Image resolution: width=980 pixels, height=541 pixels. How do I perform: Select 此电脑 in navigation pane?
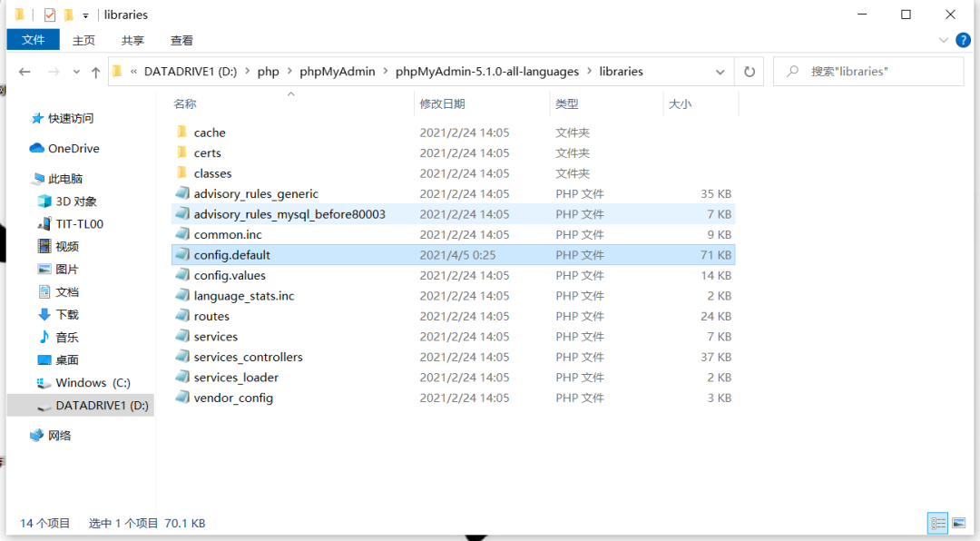click(x=65, y=179)
